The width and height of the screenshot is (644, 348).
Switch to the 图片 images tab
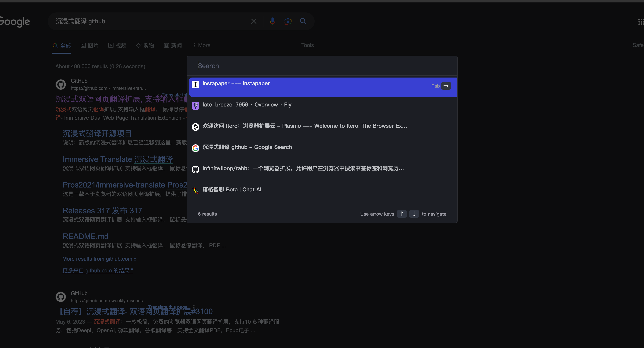89,45
